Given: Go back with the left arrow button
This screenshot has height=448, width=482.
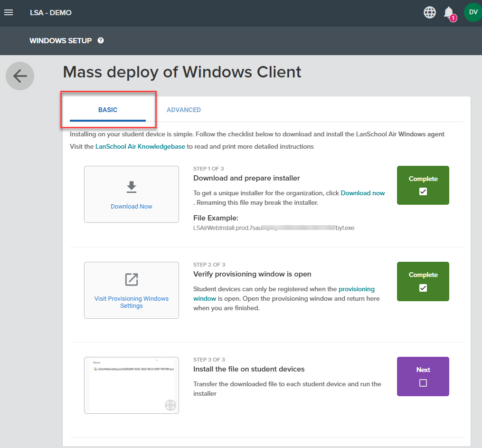Looking at the screenshot, I should tap(20, 76).
